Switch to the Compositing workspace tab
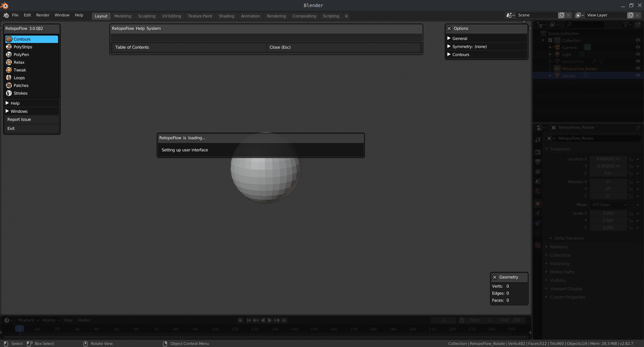Viewport: 644px width, 347px height. coord(304,16)
